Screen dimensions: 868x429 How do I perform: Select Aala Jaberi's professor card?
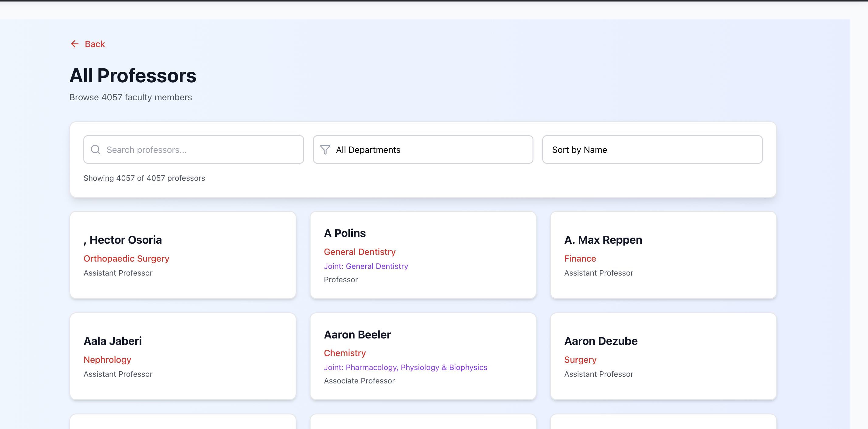182,356
